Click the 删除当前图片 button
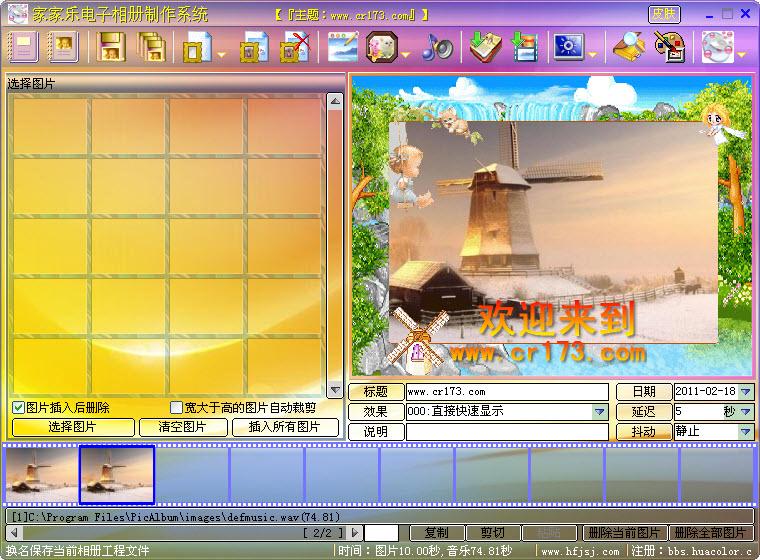Viewport: 760px width, 560px height. [x=624, y=533]
